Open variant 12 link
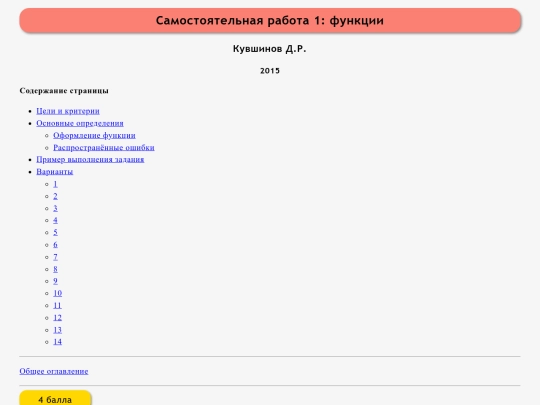The width and height of the screenshot is (540, 405). [58, 318]
